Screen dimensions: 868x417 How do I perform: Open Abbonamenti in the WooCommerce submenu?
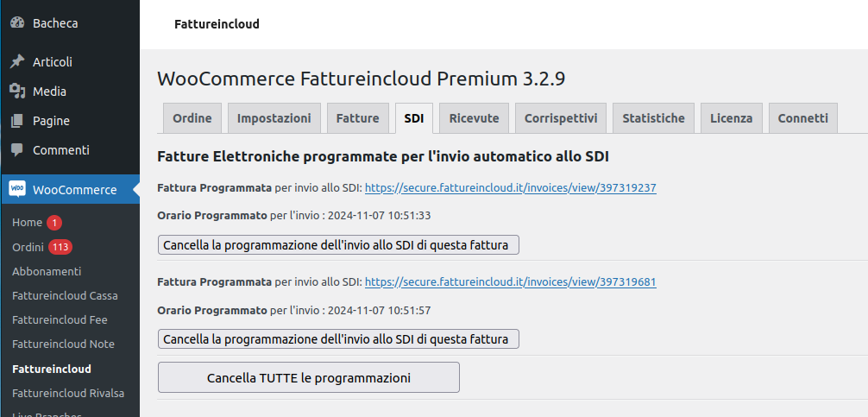point(47,271)
